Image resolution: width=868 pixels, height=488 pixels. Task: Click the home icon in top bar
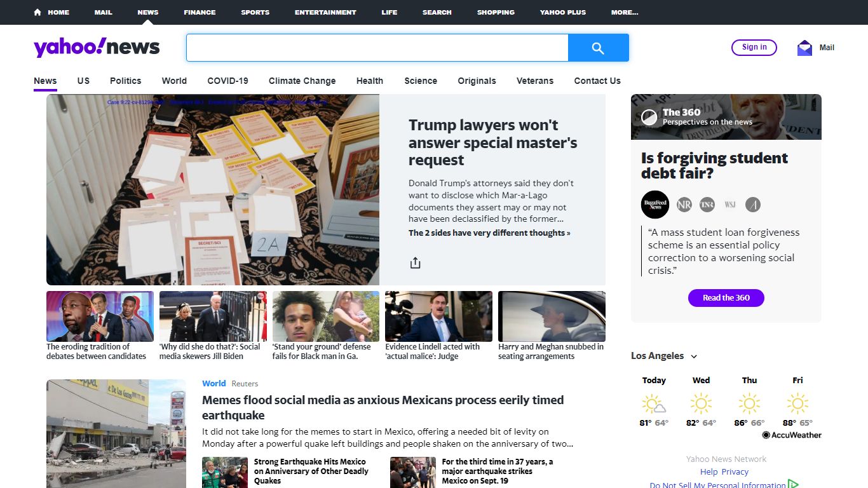click(x=37, y=12)
